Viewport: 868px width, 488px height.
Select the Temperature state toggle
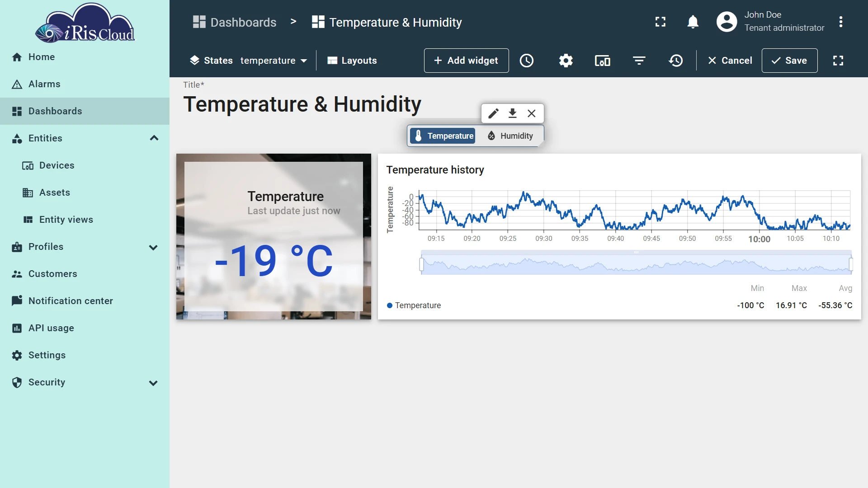(443, 136)
